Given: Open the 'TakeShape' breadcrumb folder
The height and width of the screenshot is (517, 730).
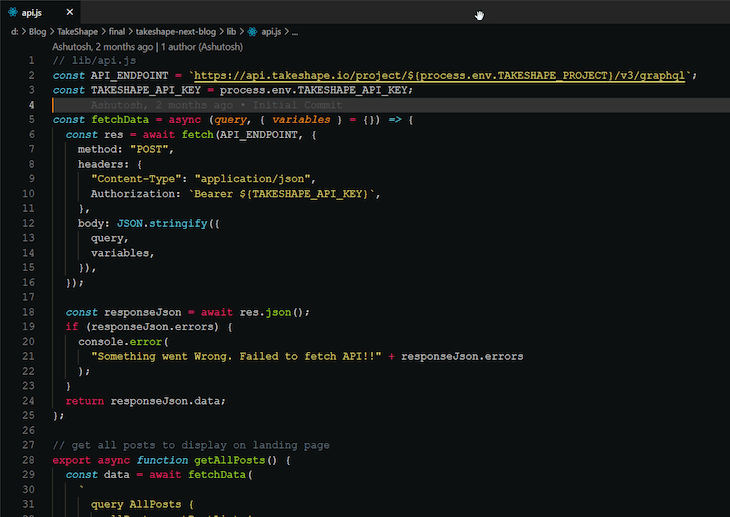Looking at the screenshot, I should click(78, 32).
